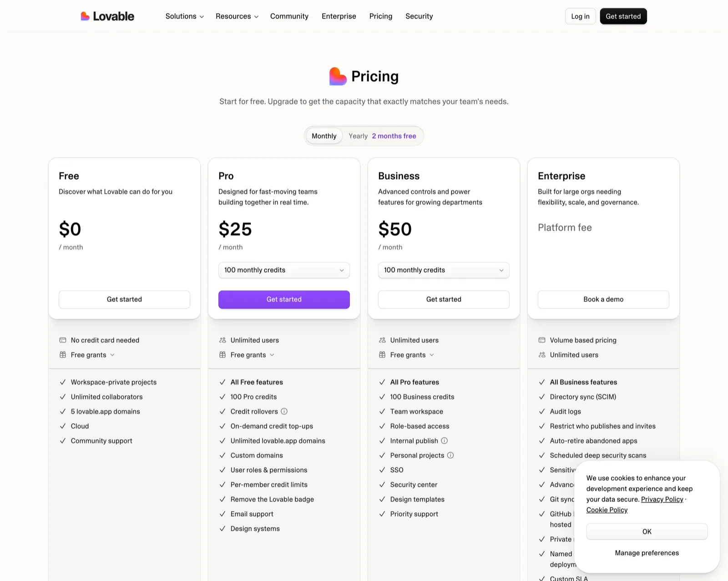Click checkmark beside Design systems
Viewport: 728px width, 581px height.
(222, 529)
